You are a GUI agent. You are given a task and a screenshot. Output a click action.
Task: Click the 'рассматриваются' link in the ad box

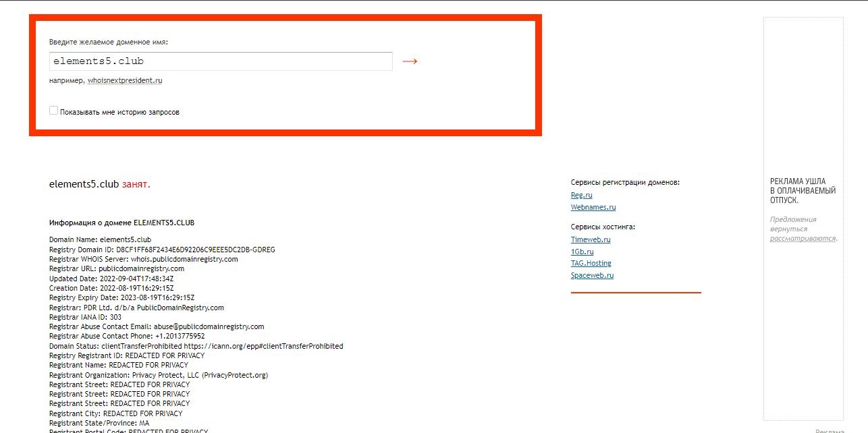coord(803,238)
